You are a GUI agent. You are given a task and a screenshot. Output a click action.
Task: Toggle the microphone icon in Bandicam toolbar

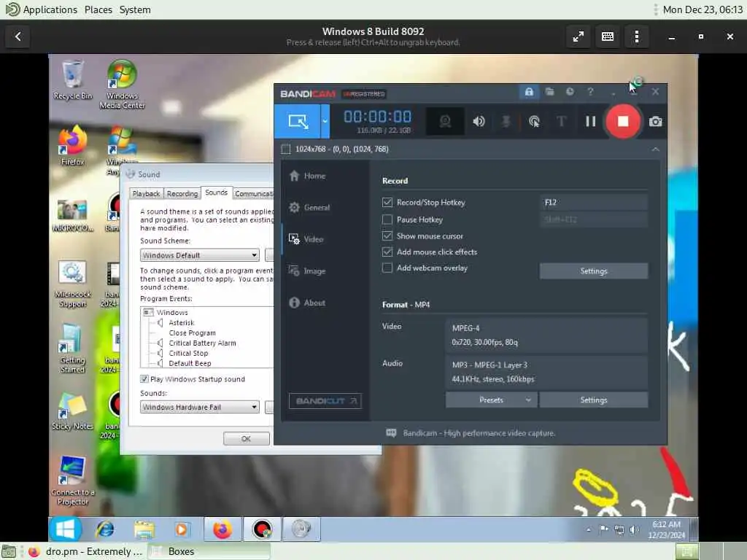tap(506, 122)
